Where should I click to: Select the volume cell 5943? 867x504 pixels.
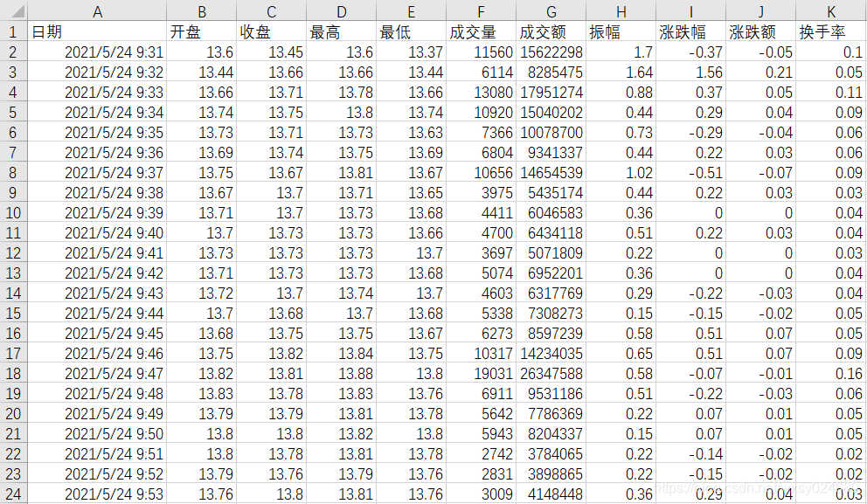[x=481, y=434]
